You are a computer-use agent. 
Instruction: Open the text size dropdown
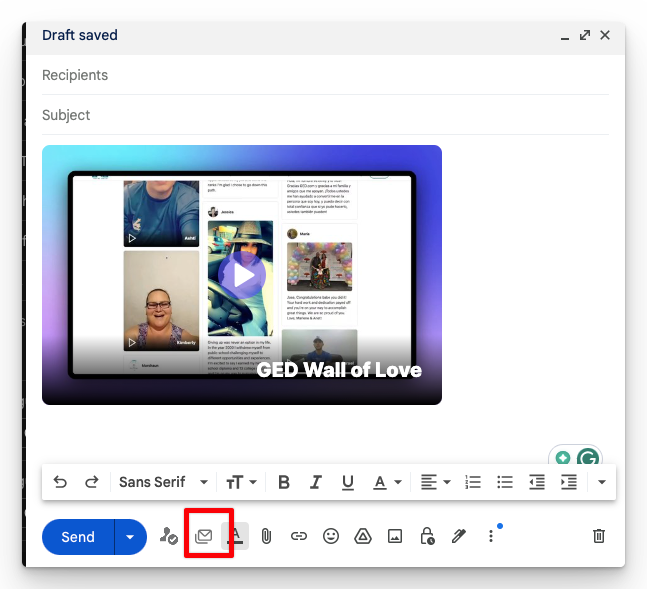click(241, 482)
